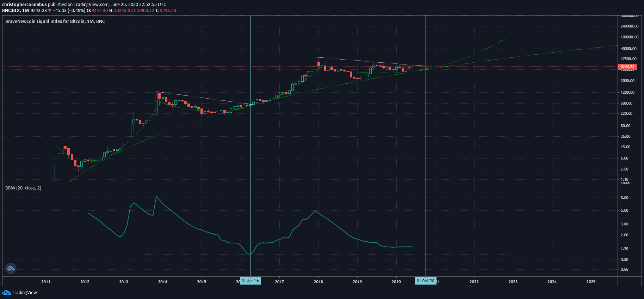Screen dimensions: 644x299
Task: Select the red down-triangle change indicator in the header
Action: pos(50,11)
